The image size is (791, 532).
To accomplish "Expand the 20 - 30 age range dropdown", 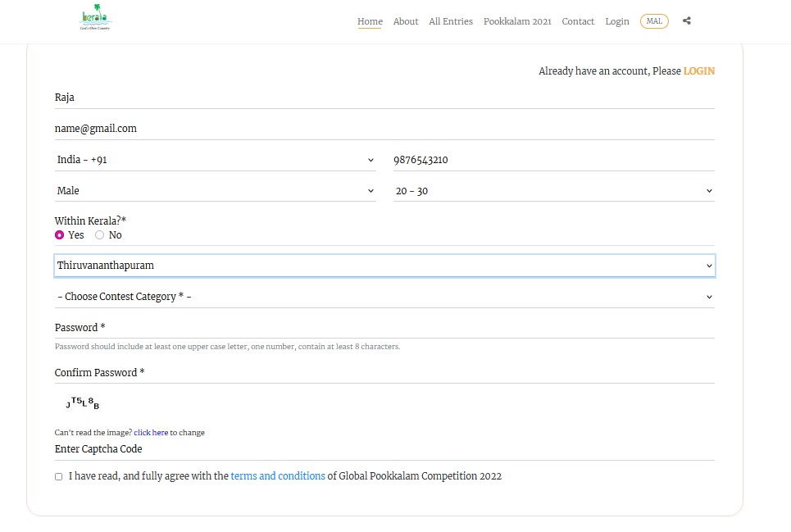I will (x=553, y=191).
